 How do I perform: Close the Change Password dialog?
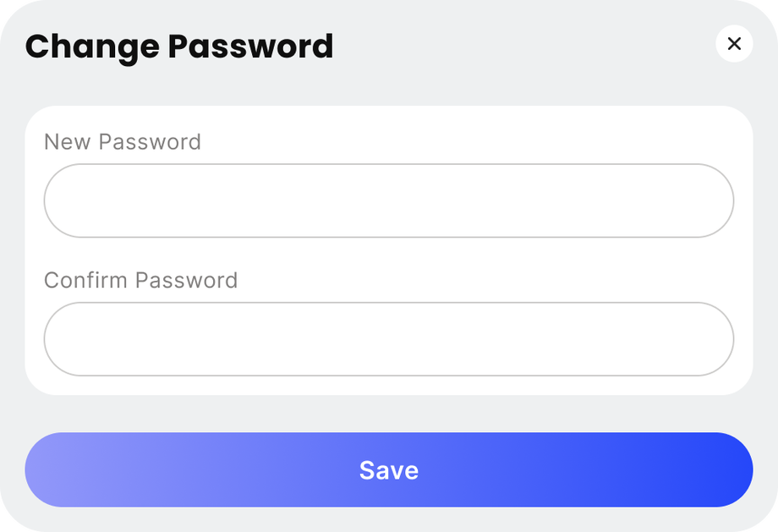click(733, 44)
